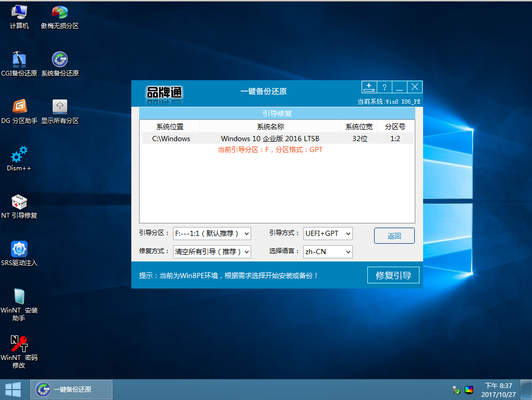Select 一键备份还原 taskbar item

coord(71,390)
